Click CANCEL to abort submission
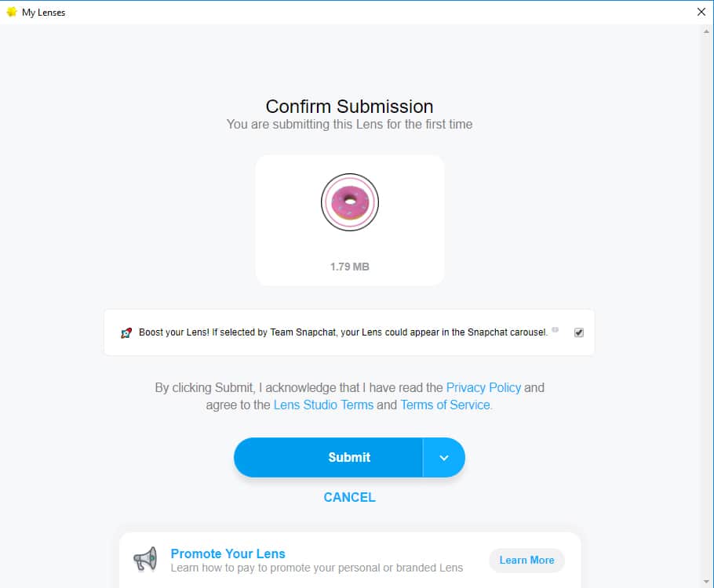The width and height of the screenshot is (714, 588). pyautogui.click(x=349, y=497)
